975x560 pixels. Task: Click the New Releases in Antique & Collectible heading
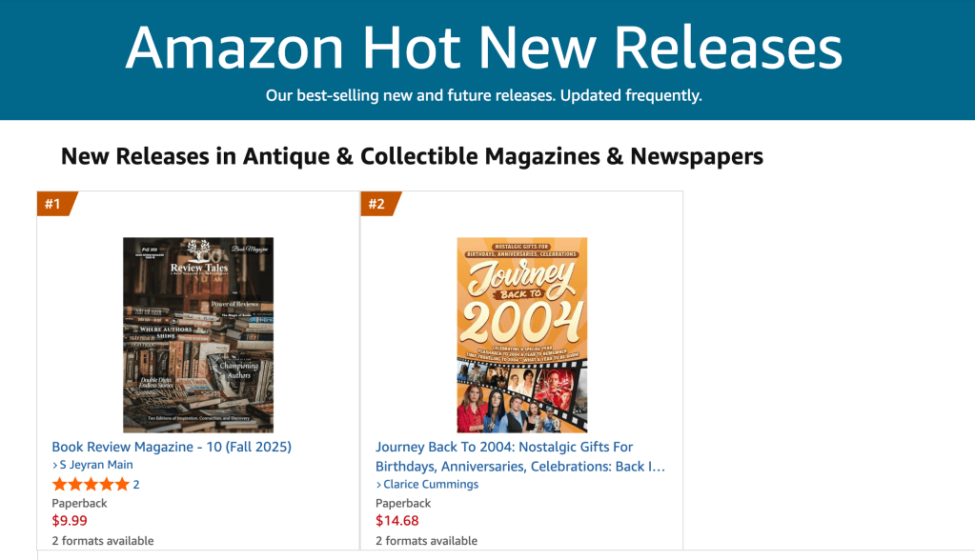click(412, 156)
